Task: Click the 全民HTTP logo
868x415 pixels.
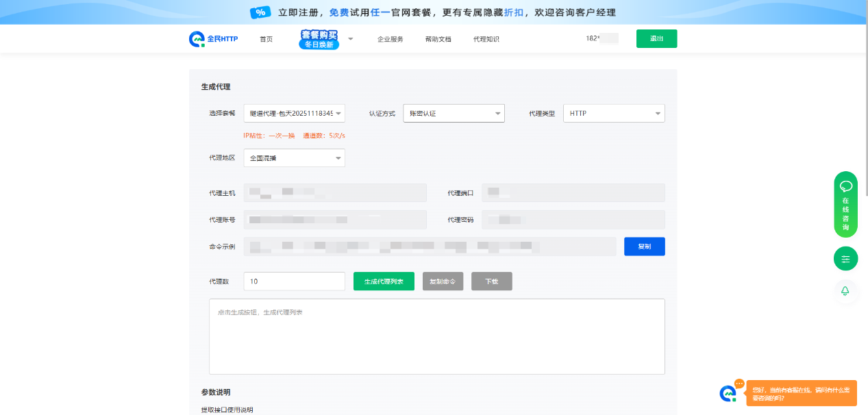Action: [x=213, y=39]
